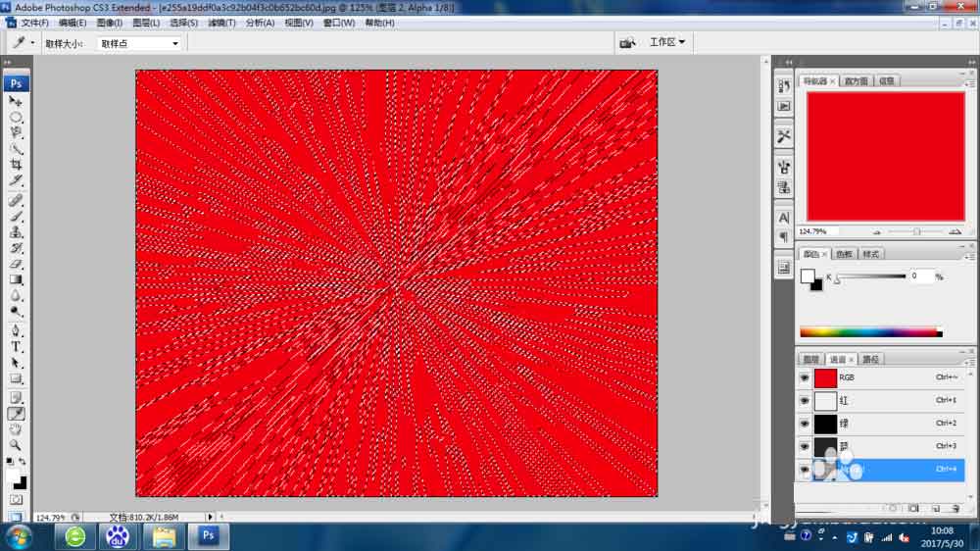Expand the 工作区 workspace dropdown
980x551 pixels.
[x=667, y=42]
